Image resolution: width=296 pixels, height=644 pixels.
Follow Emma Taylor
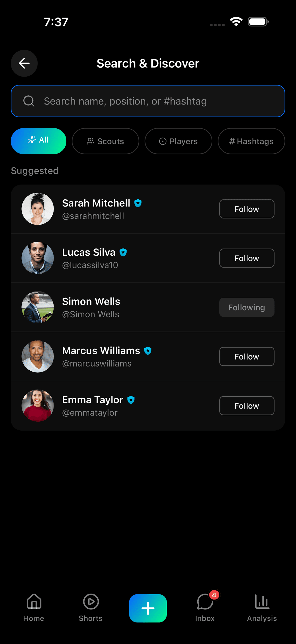click(x=247, y=406)
